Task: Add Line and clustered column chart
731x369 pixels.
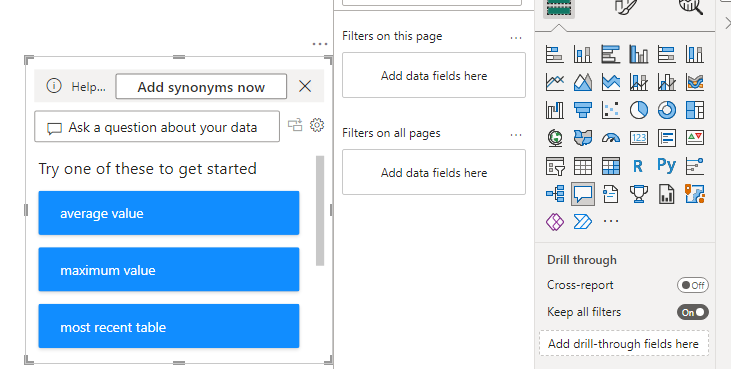Action: [x=667, y=82]
